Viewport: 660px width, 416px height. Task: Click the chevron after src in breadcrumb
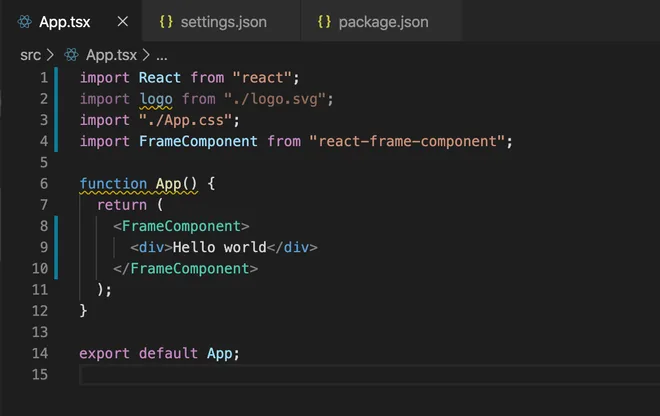click(50, 55)
